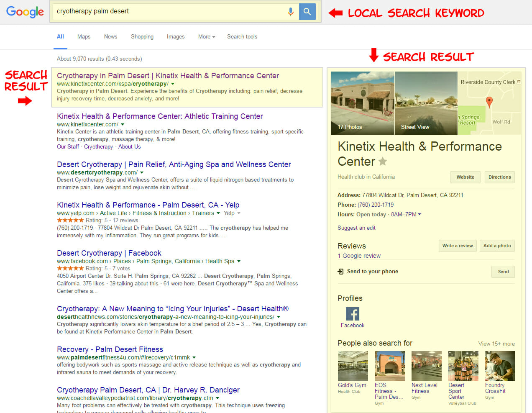Viewport: 532px width, 413px height.
Task: Switch to the Maps tab
Action: [84, 37]
